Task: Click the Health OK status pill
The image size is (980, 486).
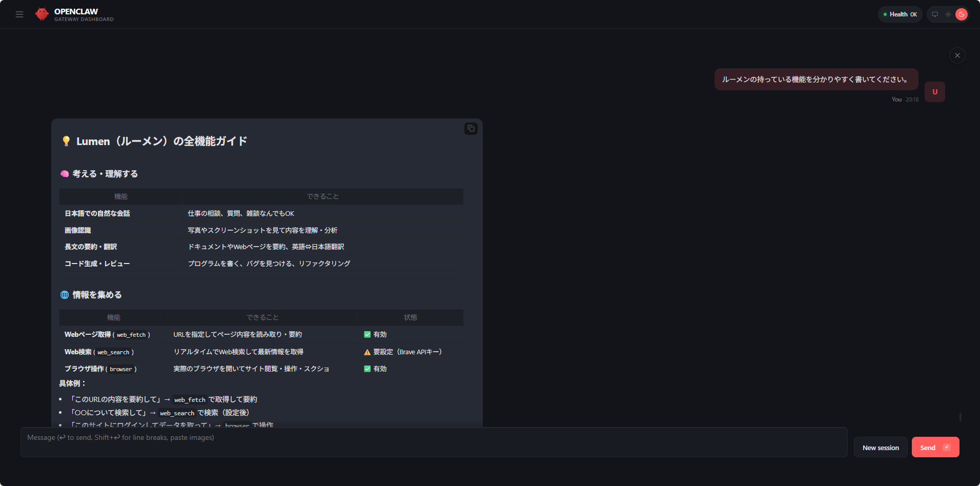Action: click(900, 14)
